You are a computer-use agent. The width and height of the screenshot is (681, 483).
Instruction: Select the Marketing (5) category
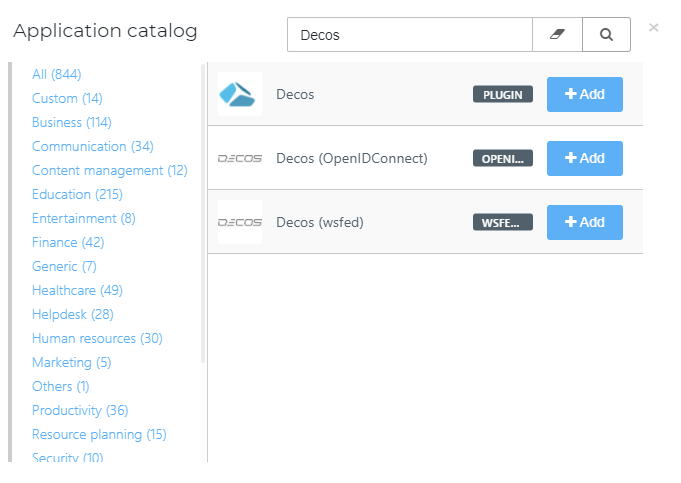click(x=72, y=362)
